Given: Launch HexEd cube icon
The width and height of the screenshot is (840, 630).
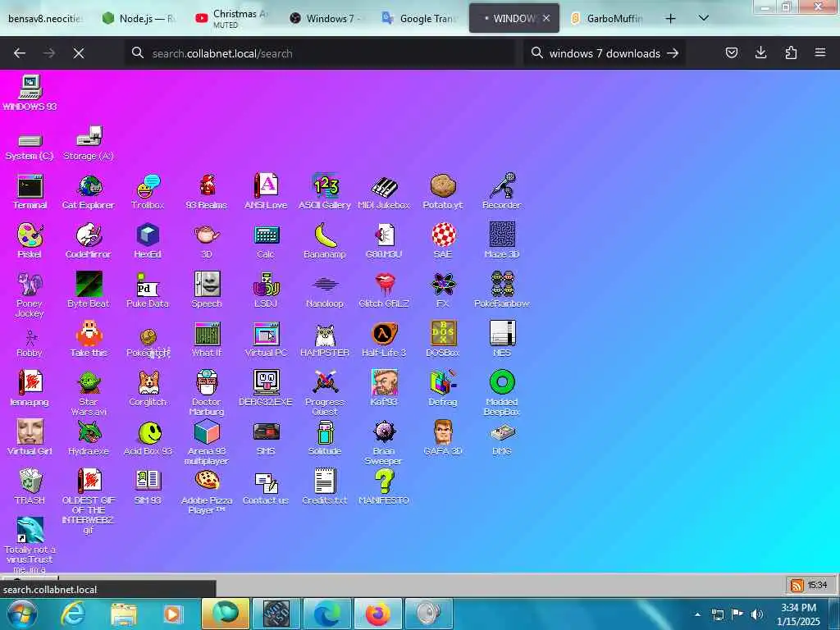Looking at the screenshot, I should pos(148,240).
